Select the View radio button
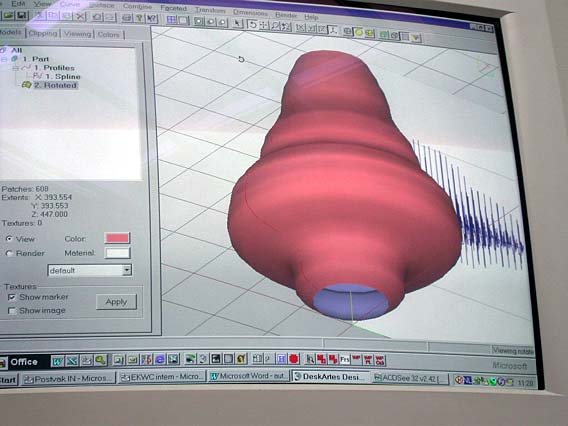Screen dimensions: 568x426 tap(9, 239)
